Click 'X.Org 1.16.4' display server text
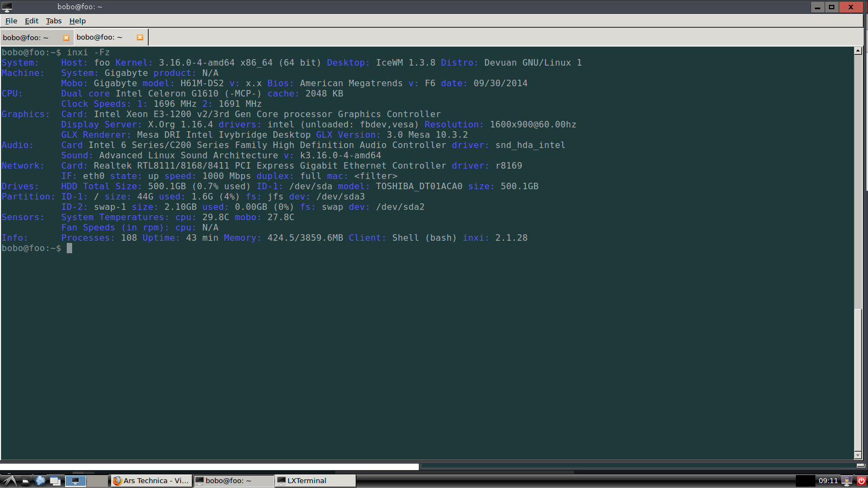This screenshot has height=488, width=868. pyautogui.click(x=181, y=125)
